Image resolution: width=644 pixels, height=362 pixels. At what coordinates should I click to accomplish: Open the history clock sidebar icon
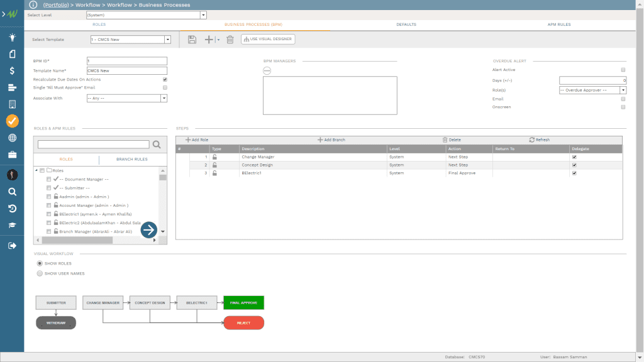tap(13, 209)
